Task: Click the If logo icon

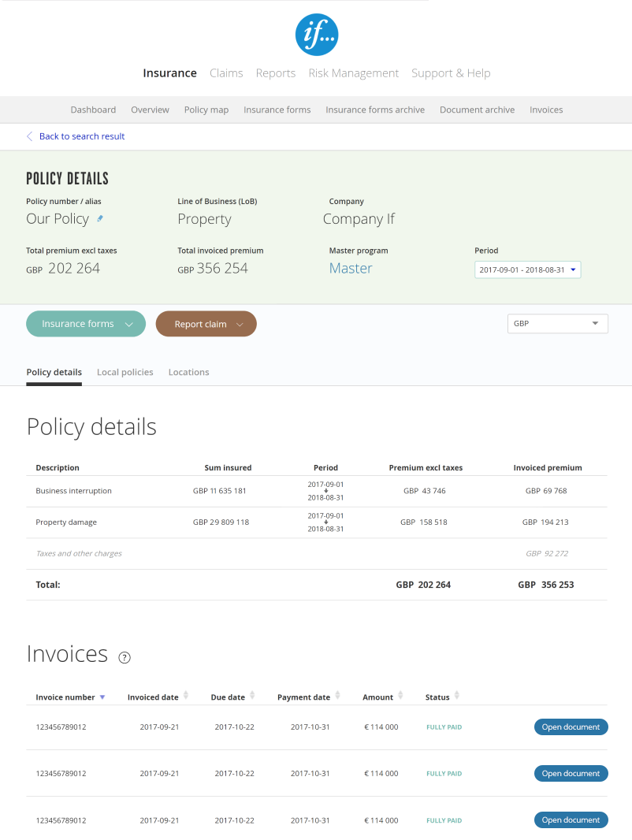Action: point(316,35)
